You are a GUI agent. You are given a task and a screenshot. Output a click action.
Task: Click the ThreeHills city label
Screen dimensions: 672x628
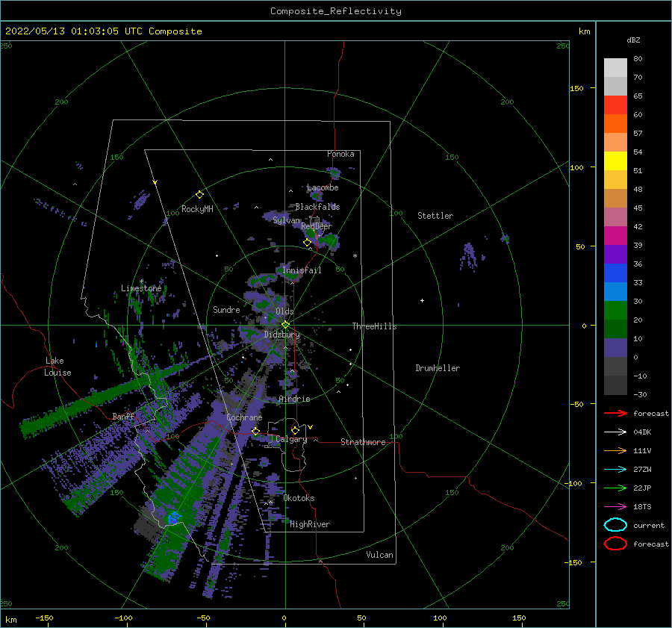tap(374, 326)
